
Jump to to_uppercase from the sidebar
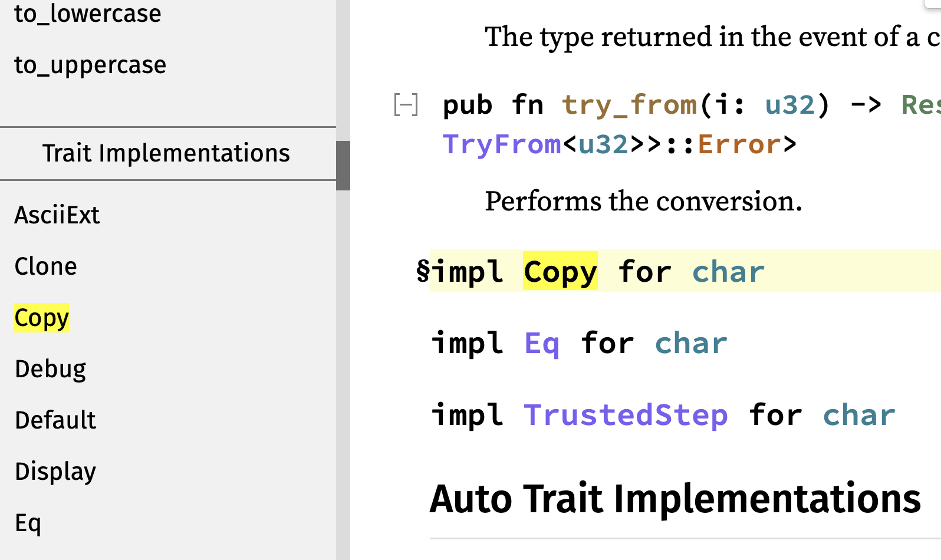[x=90, y=65]
